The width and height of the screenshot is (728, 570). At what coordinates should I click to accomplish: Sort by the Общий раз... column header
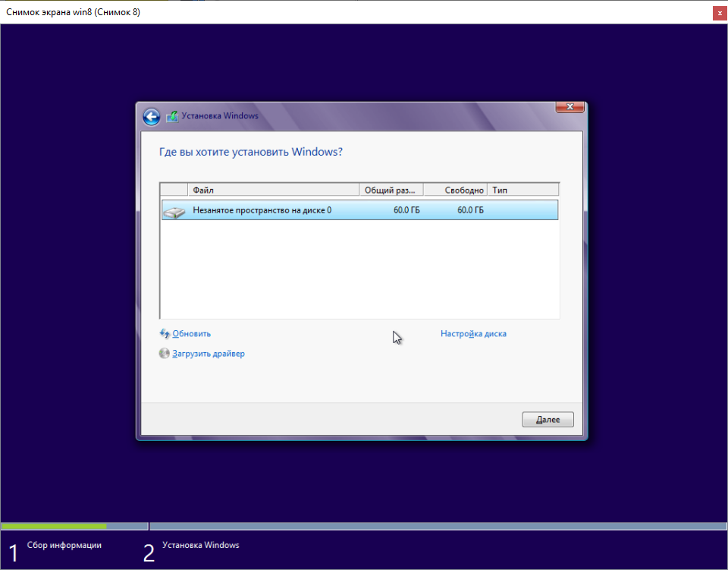(x=391, y=190)
